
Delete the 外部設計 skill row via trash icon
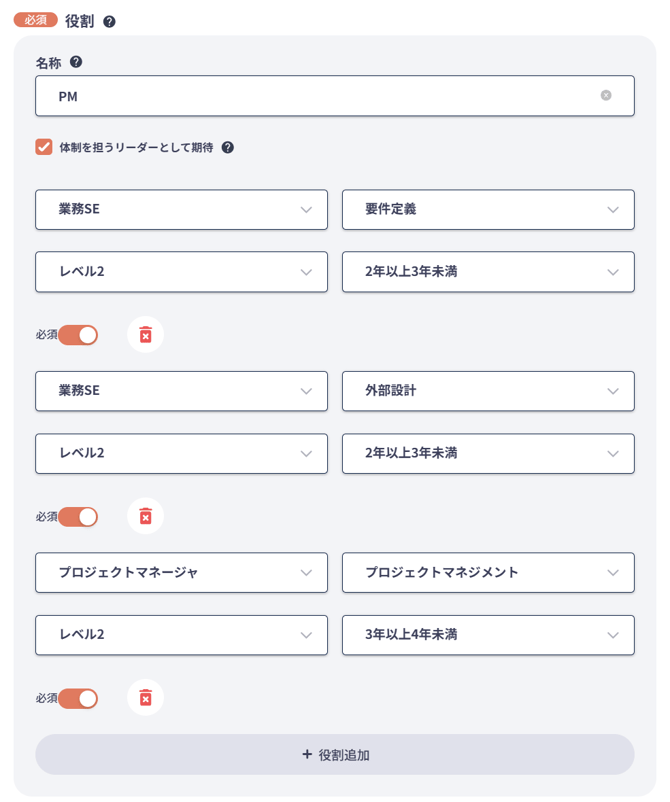146,516
